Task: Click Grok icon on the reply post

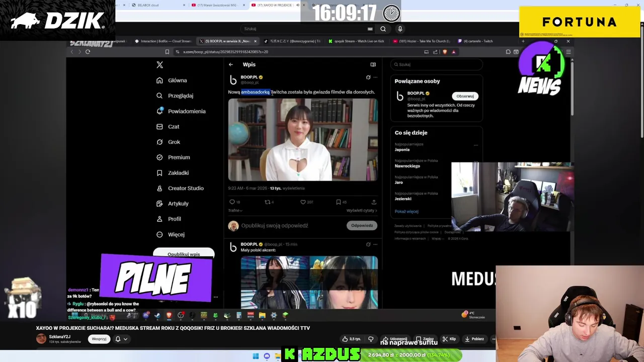Action: tap(368, 244)
